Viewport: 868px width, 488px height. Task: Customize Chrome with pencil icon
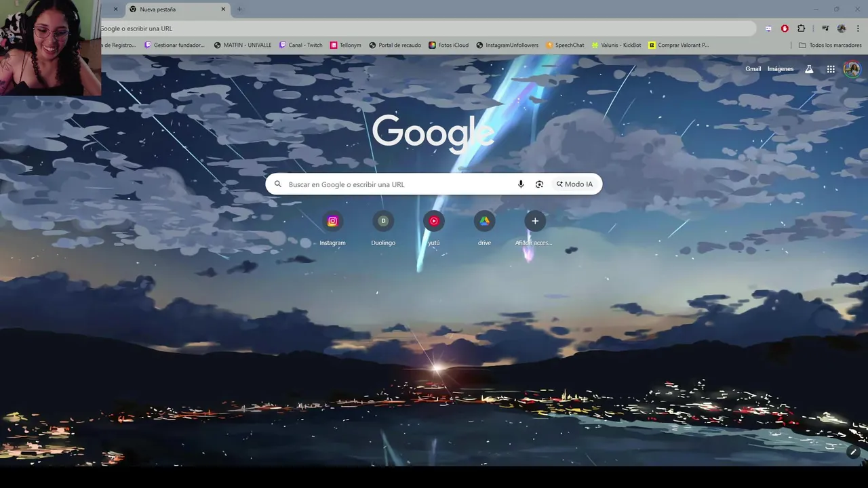854,452
